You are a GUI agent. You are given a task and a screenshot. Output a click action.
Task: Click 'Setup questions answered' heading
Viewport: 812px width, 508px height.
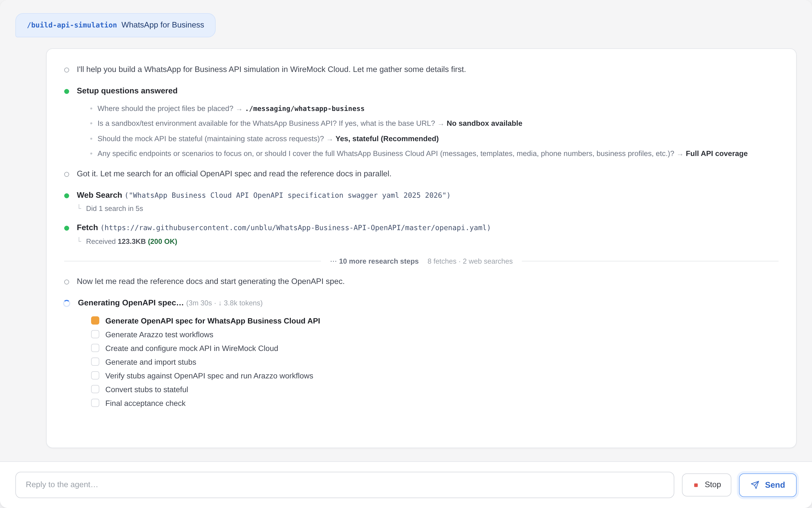127,91
